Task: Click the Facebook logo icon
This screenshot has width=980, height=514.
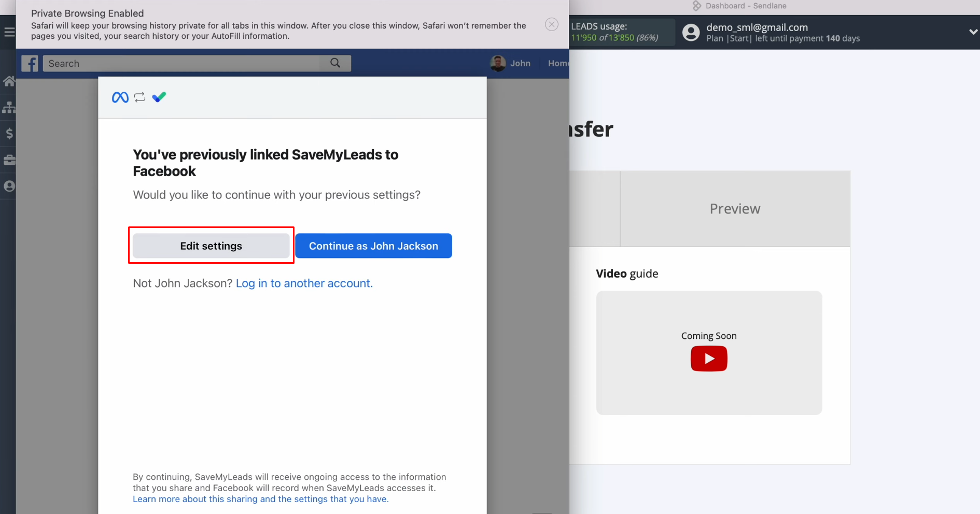Action: tap(30, 63)
